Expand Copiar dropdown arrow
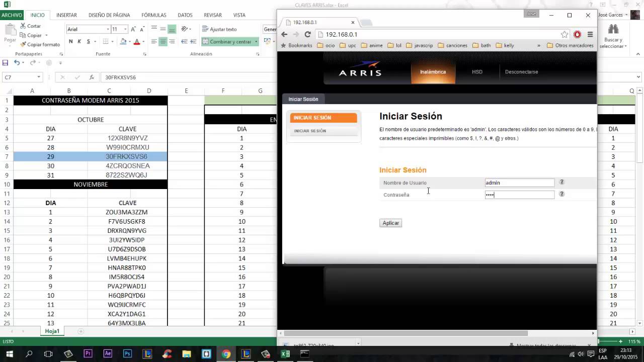The image size is (644, 362). [46, 36]
